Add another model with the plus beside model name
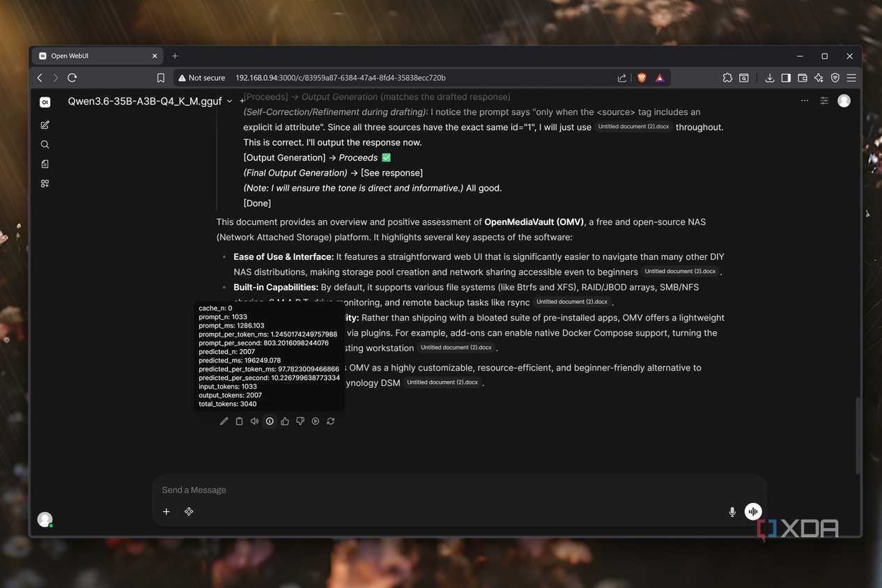 pyautogui.click(x=242, y=101)
